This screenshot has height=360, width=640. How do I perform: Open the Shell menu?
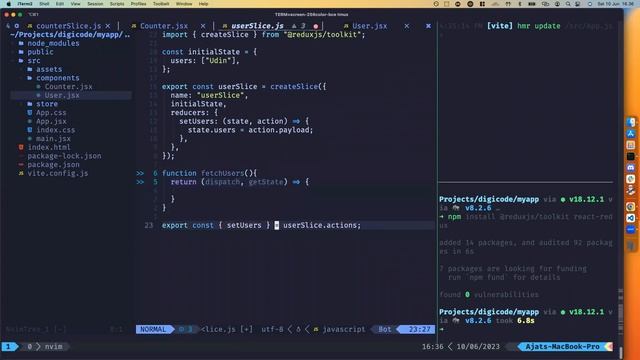click(x=44, y=4)
